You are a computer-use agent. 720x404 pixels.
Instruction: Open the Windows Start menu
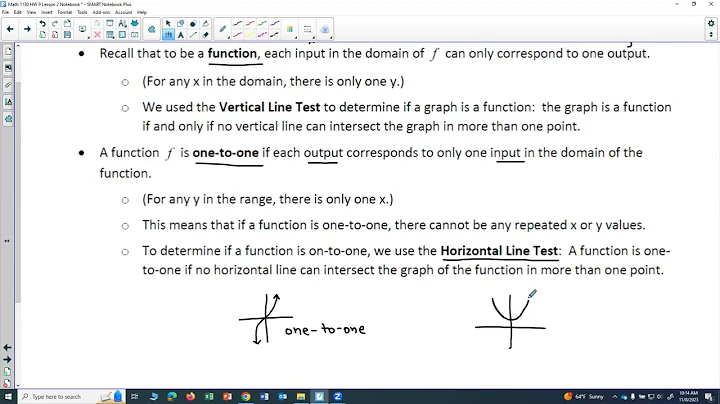[x=8, y=397]
